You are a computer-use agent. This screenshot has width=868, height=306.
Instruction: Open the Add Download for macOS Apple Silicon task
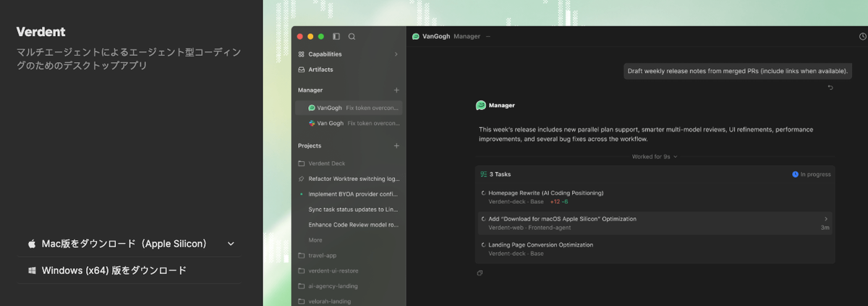[x=655, y=223]
